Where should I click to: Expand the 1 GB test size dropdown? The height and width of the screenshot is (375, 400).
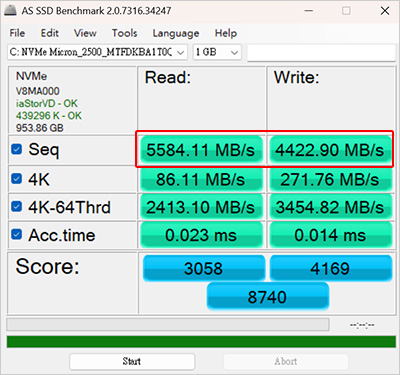[x=217, y=52]
